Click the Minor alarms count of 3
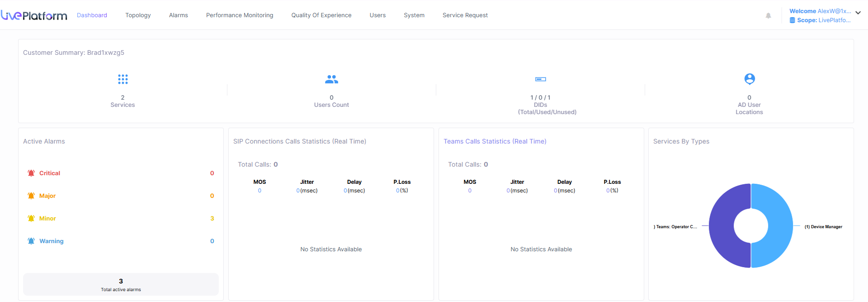 click(x=212, y=218)
